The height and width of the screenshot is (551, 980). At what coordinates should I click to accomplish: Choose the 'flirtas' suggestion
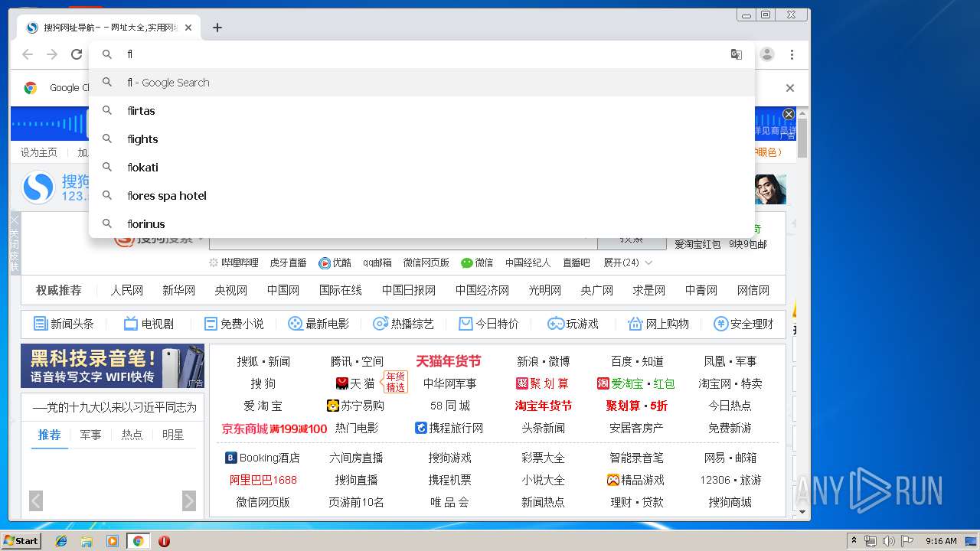[422, 111]
